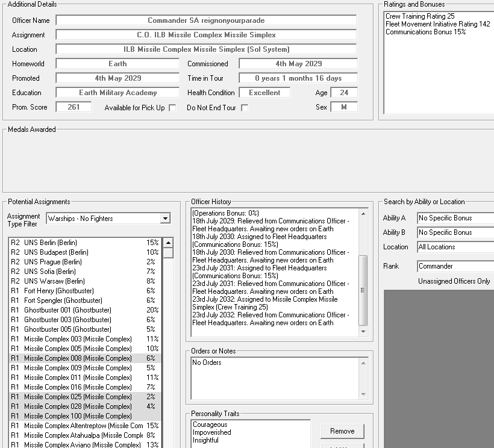Click the Orders or Notes scroll up arrow

click(363, 363)
